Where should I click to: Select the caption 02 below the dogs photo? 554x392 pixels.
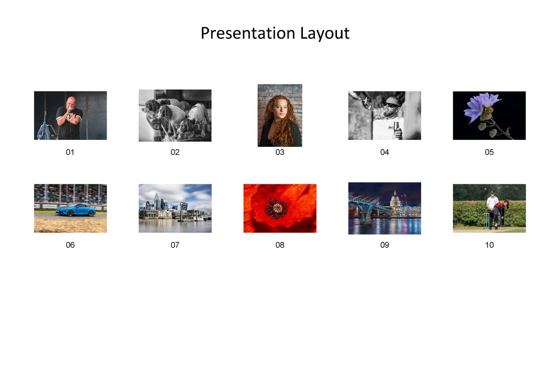175,152
